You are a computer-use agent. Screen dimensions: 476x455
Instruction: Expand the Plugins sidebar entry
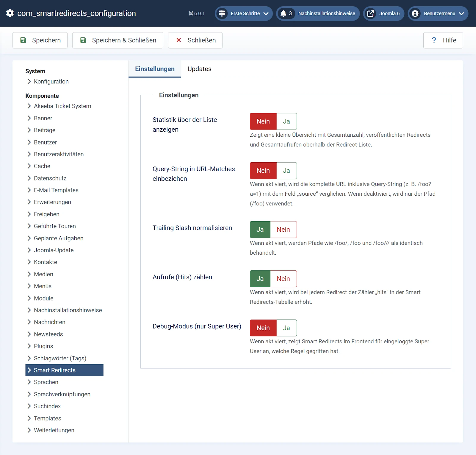pos(43,346)
